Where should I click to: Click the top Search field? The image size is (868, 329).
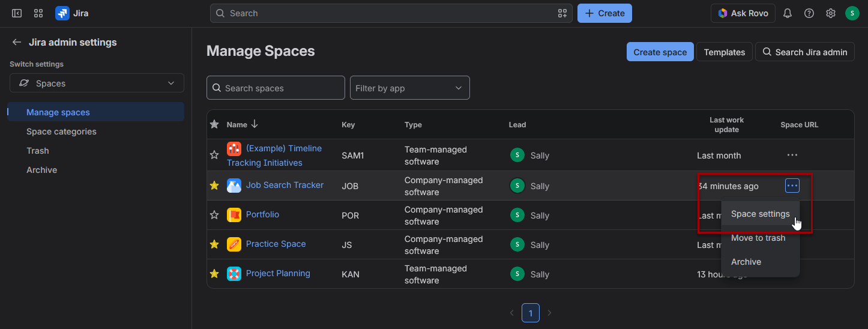pos(391,13)
